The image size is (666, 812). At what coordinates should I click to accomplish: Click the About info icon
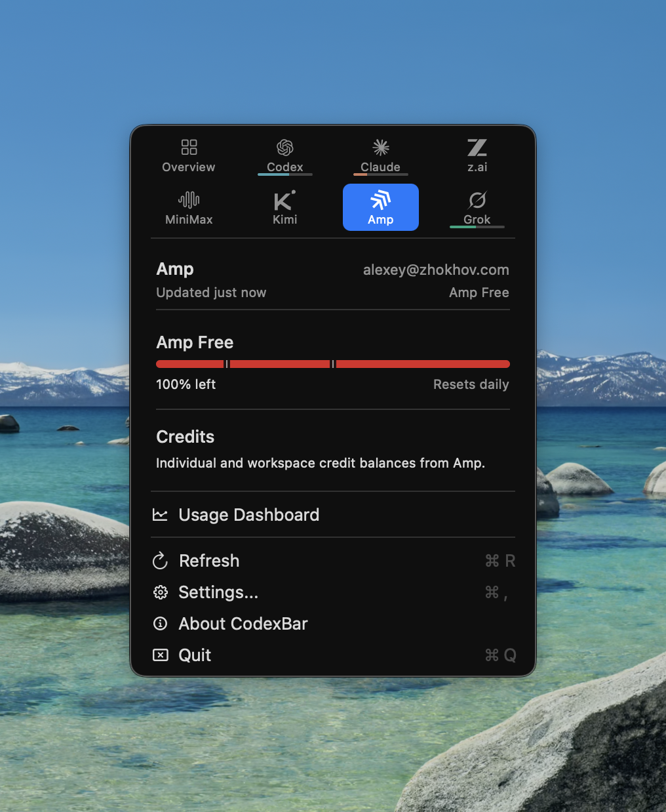click(160, 624)
